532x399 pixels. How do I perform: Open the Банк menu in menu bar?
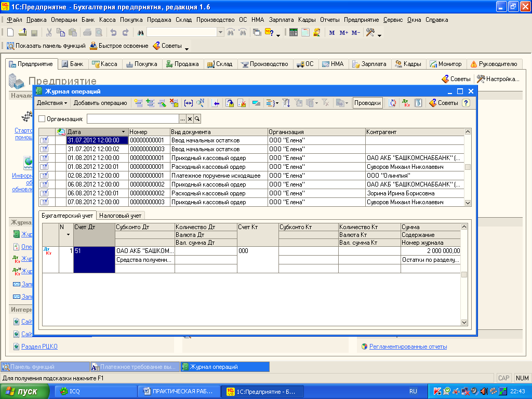point(88,20)
